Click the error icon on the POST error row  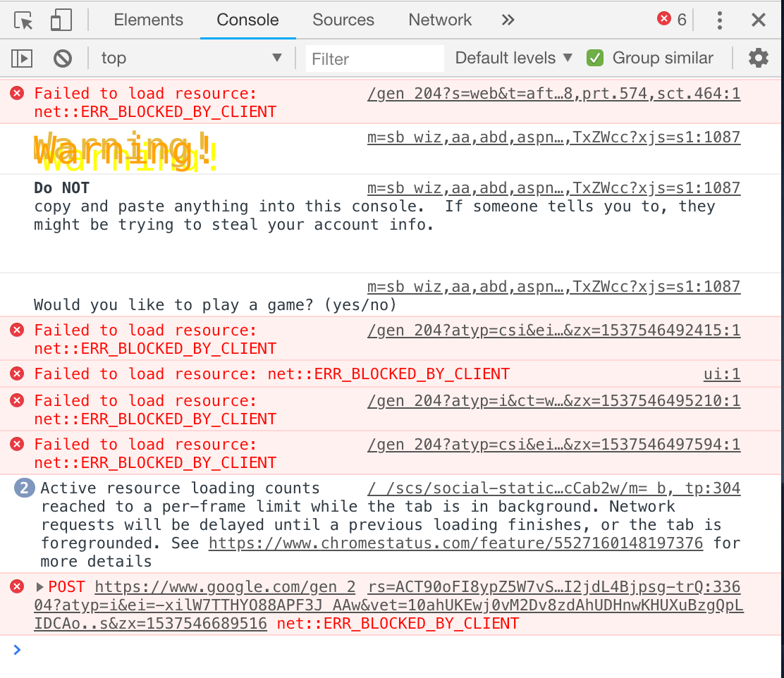[x=17, y=586]
